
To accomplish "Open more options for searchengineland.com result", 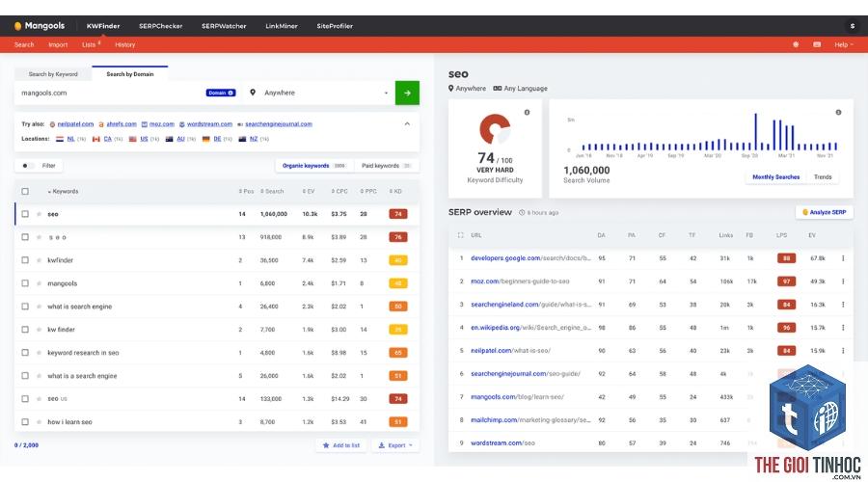I will pyautogui.click(x=843, y=305).
